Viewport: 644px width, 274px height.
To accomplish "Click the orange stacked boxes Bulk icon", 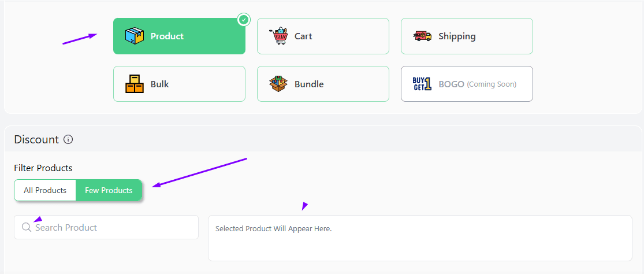I will pos(135,84).
